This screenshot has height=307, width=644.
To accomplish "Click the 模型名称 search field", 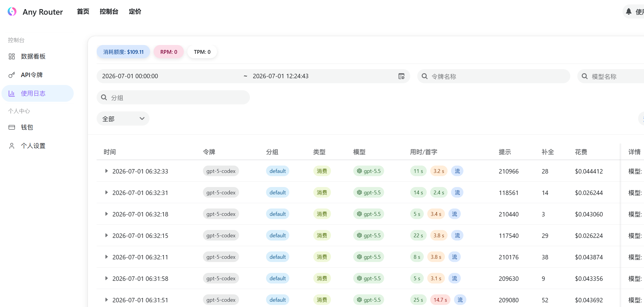I will coord(611,76).
